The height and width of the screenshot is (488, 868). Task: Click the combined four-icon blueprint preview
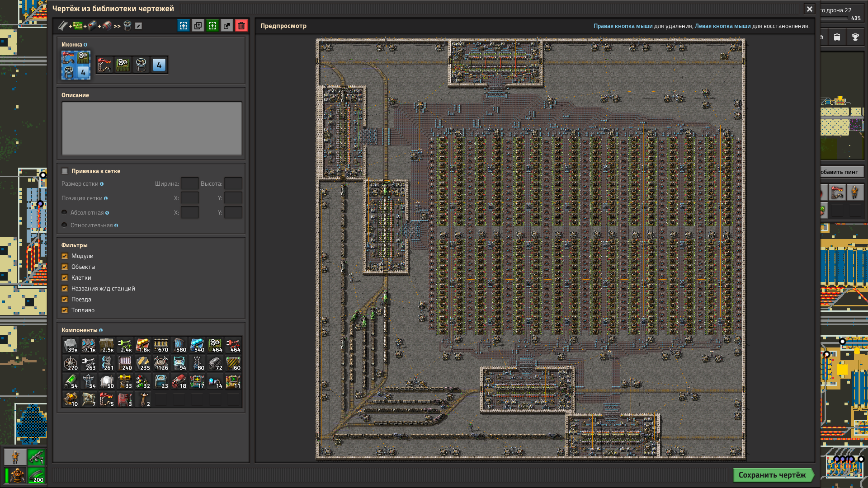pos(76,65)
